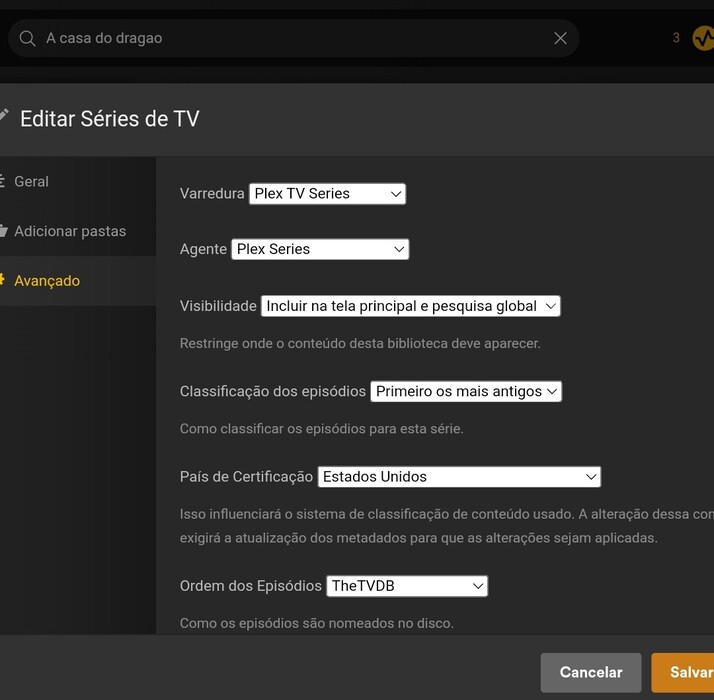The image size is (714, 700).
Task: Click the text Como classificar os episódios
Action: 321,429
